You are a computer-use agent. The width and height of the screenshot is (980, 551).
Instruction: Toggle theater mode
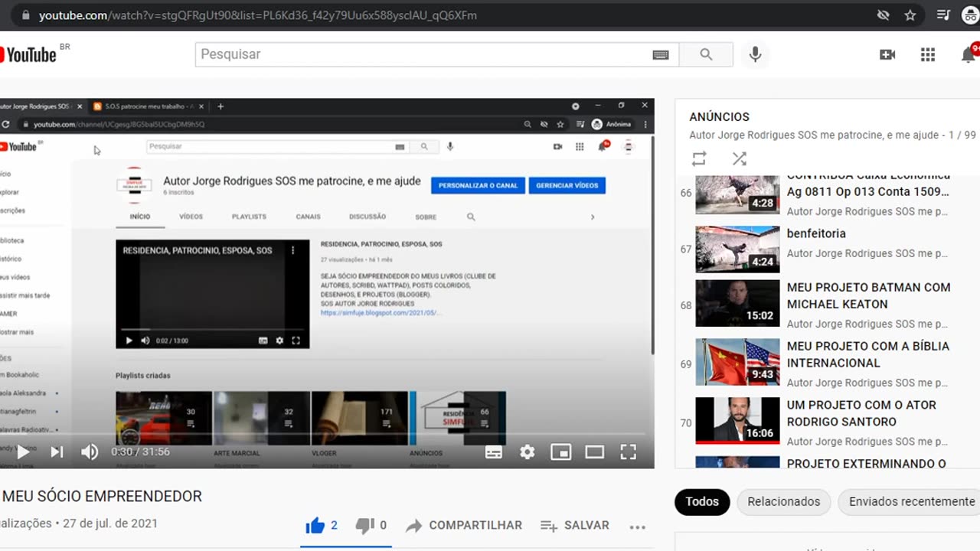595,452
